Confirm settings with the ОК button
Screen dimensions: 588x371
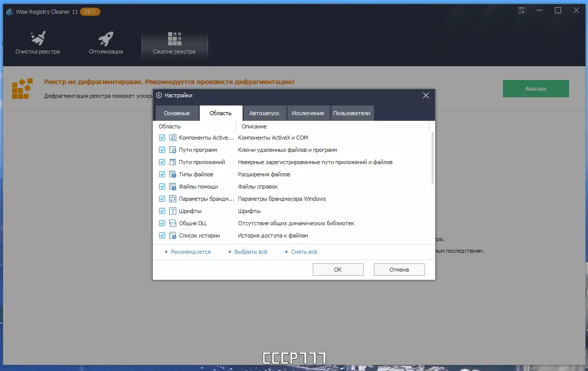[338, 270]
